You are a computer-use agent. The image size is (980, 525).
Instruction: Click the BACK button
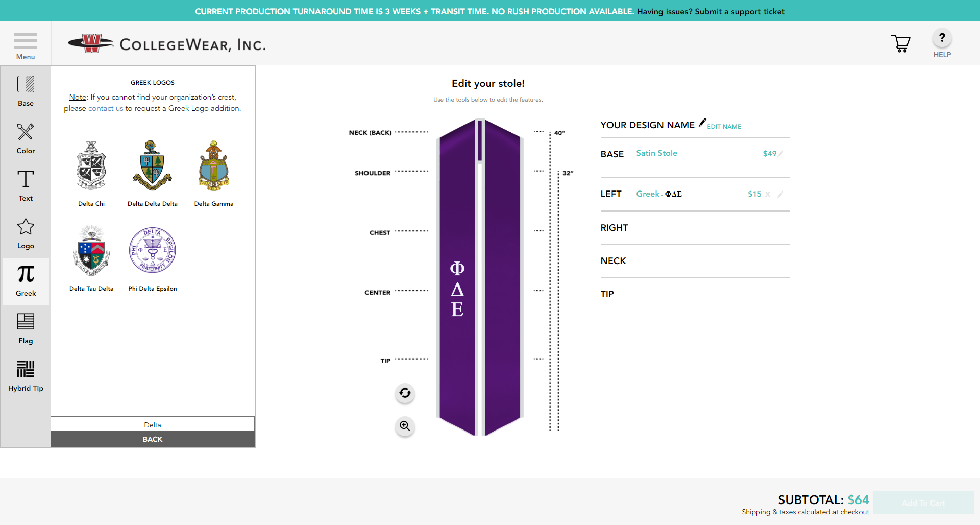[x=153, y=439]
